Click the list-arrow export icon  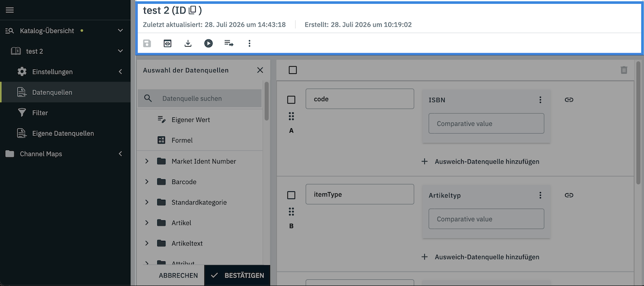[229, 44]
